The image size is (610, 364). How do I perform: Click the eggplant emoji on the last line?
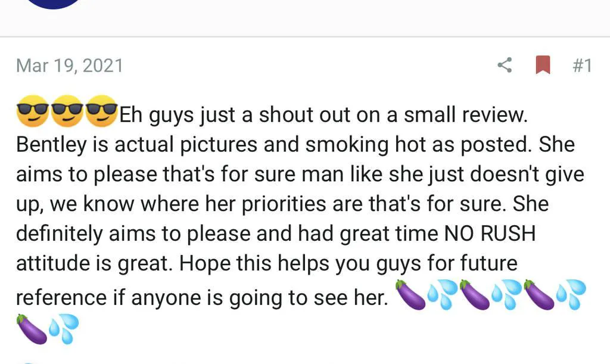coord(32,328)
